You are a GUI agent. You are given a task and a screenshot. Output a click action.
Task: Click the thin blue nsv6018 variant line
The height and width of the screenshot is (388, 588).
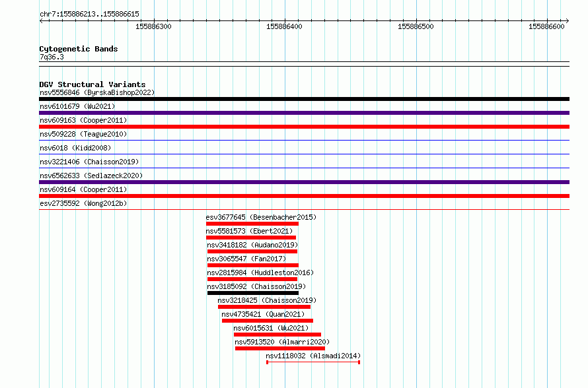click(304, 154)
